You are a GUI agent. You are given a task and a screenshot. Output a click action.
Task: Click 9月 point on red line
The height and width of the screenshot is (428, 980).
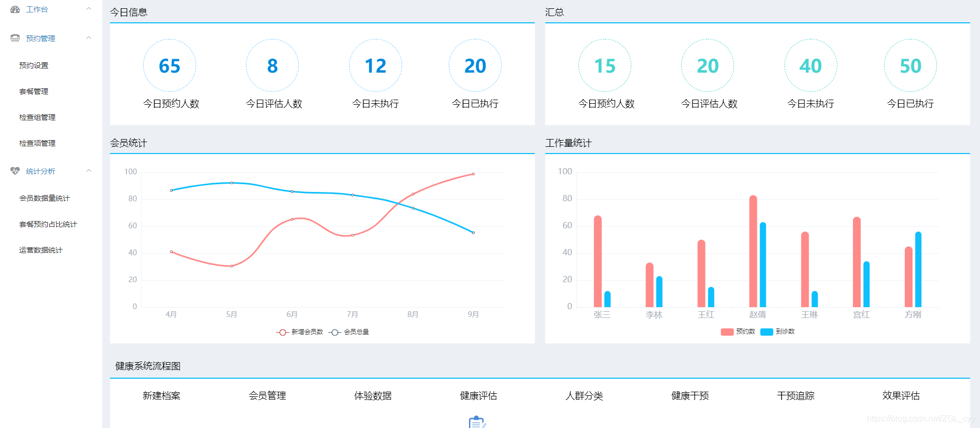coord(474,174)
